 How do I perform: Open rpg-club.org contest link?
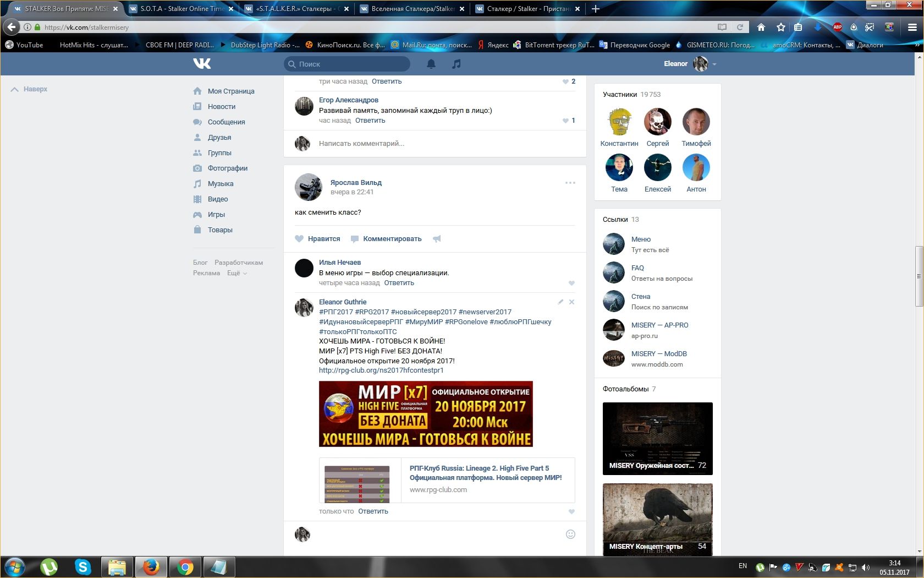381,370
